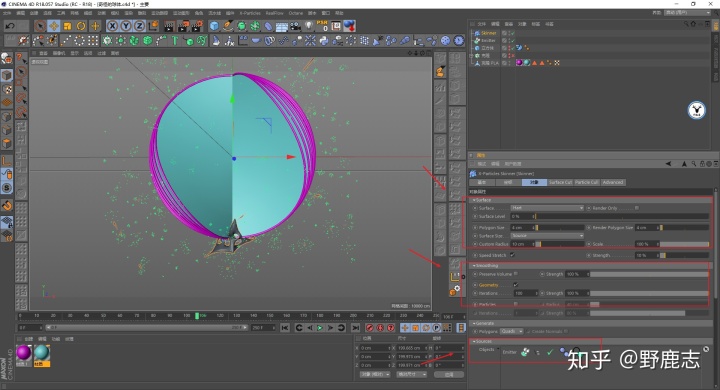
Task: Click the red Autokeying button
Action: point(380,328)
